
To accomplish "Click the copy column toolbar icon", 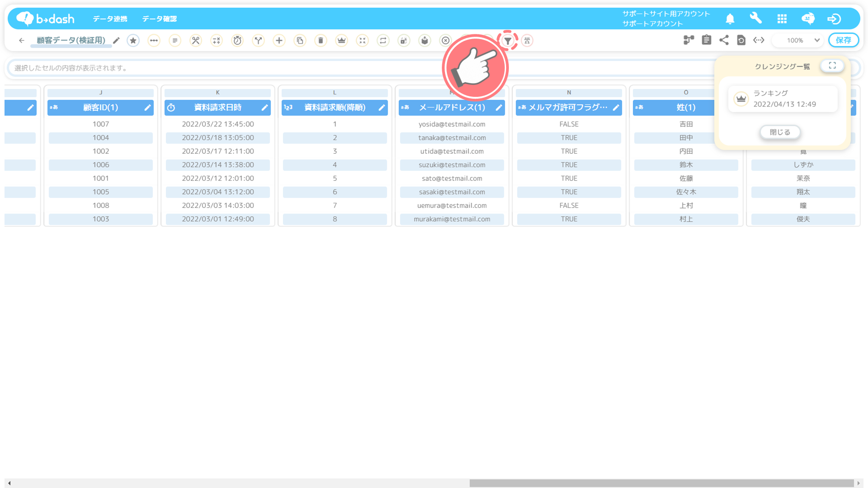I will click(300, 40).
